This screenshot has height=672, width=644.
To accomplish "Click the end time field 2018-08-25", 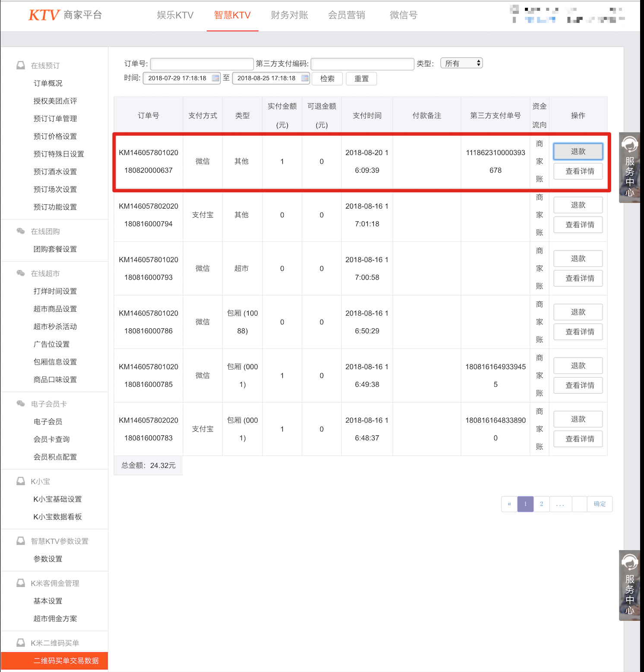I will [271, 78].
